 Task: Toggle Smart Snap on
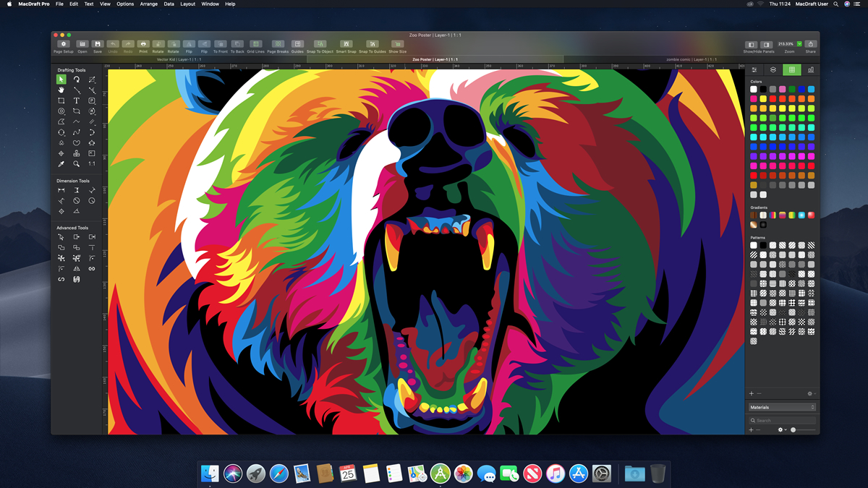coord(346,43)
